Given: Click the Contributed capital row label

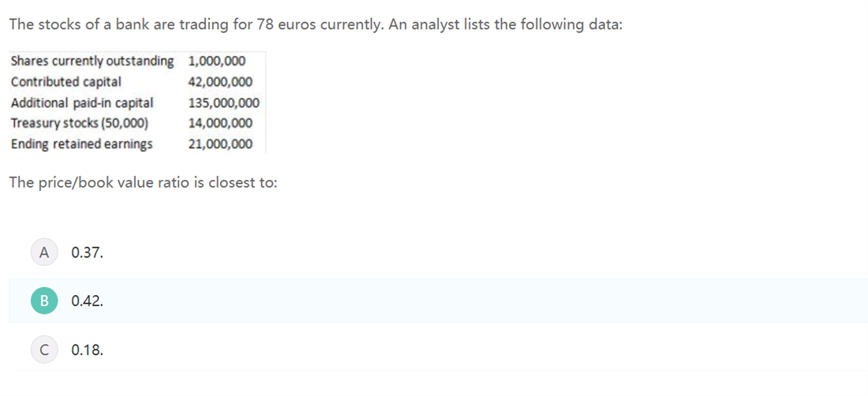Looking at the screenshot, I should point(65,82).
